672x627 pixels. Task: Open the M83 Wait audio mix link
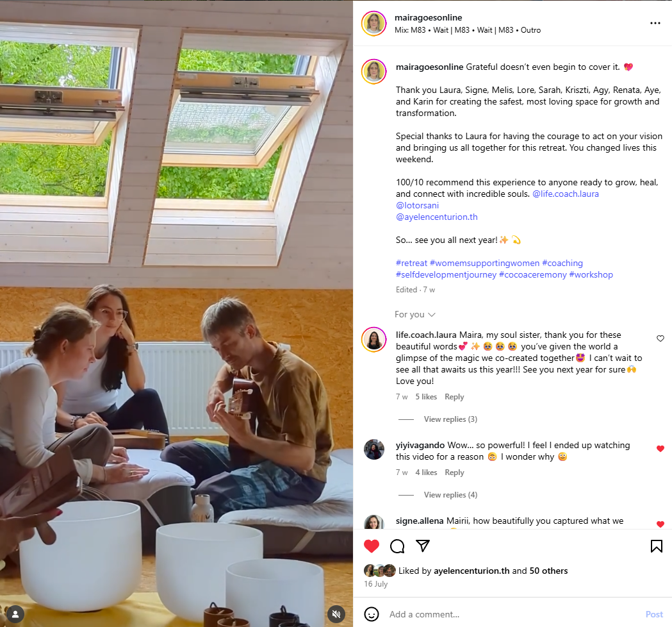[468, 30]
